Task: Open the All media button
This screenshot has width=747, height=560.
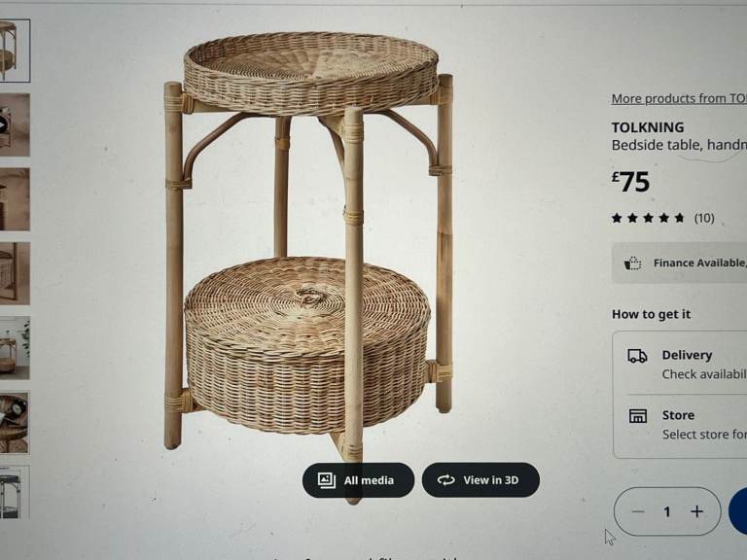Action: coord(358,480)
